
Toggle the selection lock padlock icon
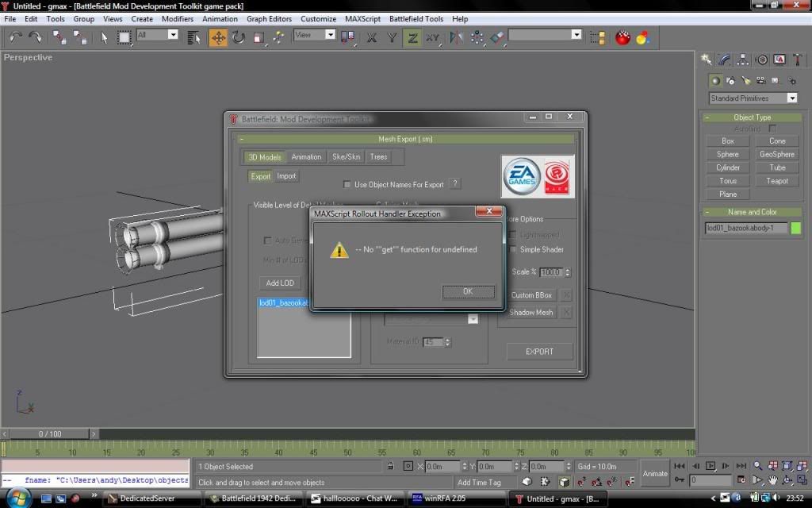[390, 466]
